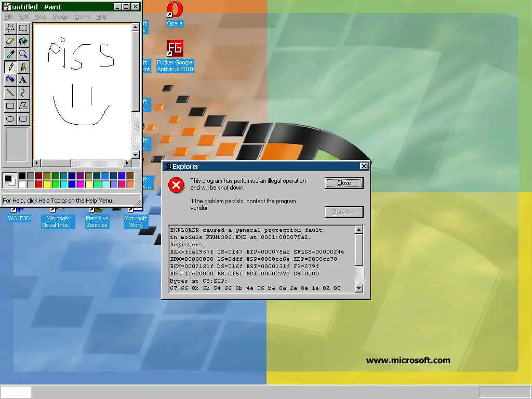
Task: Select the Polygon shape tool
Action: click(23, 105)
